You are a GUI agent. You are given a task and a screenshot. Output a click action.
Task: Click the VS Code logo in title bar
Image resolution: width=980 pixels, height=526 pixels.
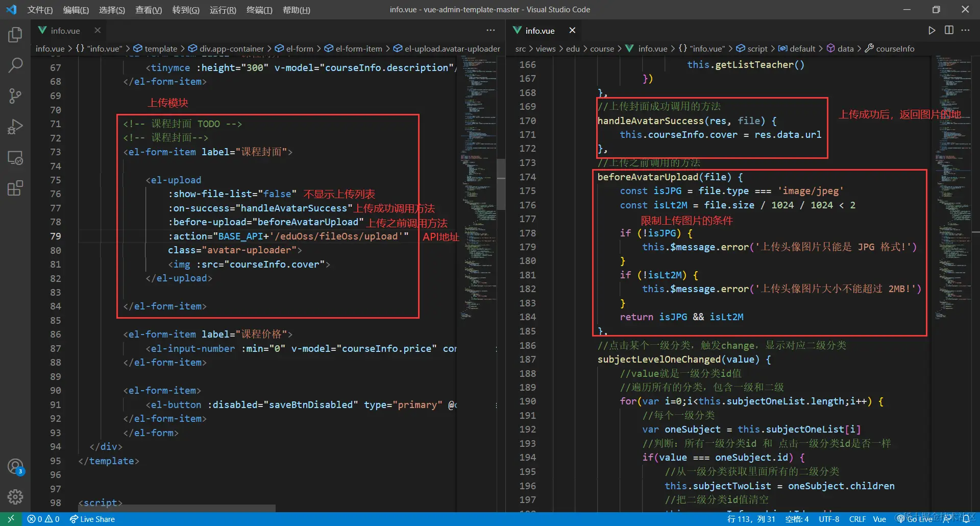tap(11, 10)
